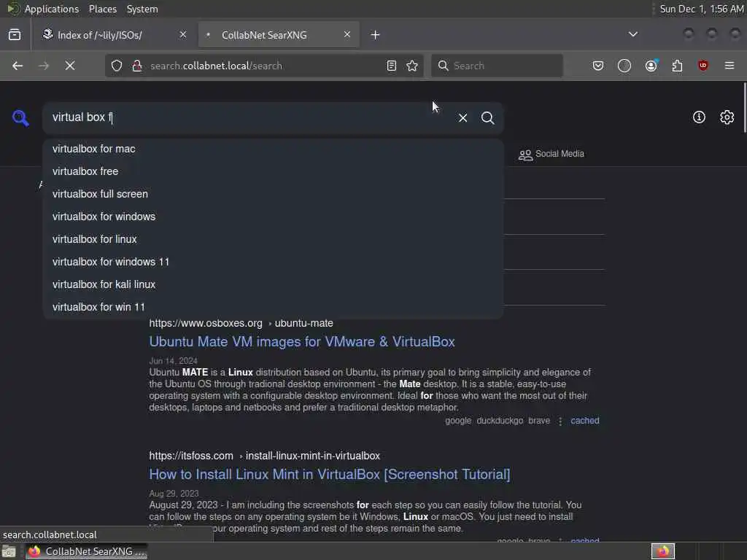Choose the suggestion "virtualbox free"
The width and height of the screenshot is (747, 560).
point(273,171)
